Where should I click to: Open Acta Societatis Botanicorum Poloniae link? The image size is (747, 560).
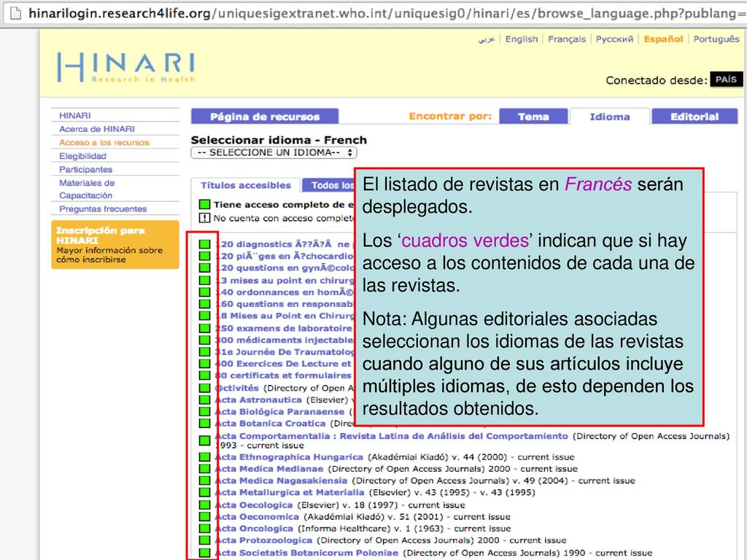(306, 553)
